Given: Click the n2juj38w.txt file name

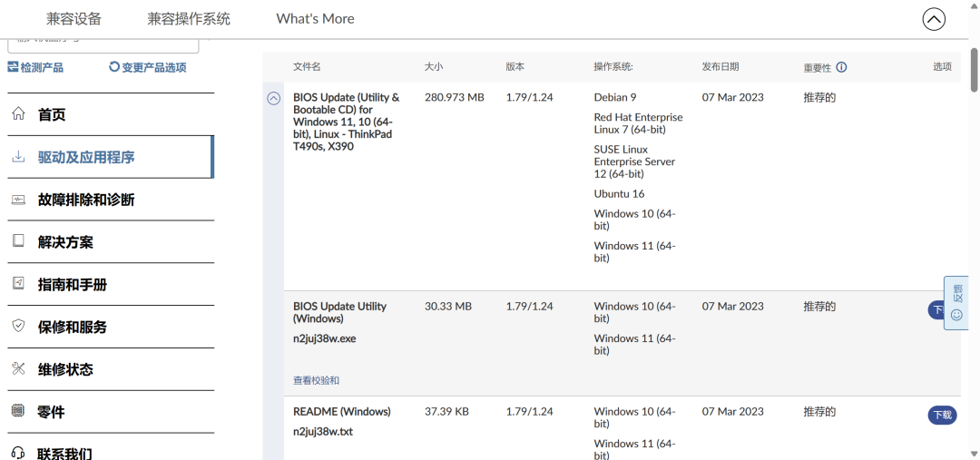Looking at the screenshot, I should pos(323,432).
